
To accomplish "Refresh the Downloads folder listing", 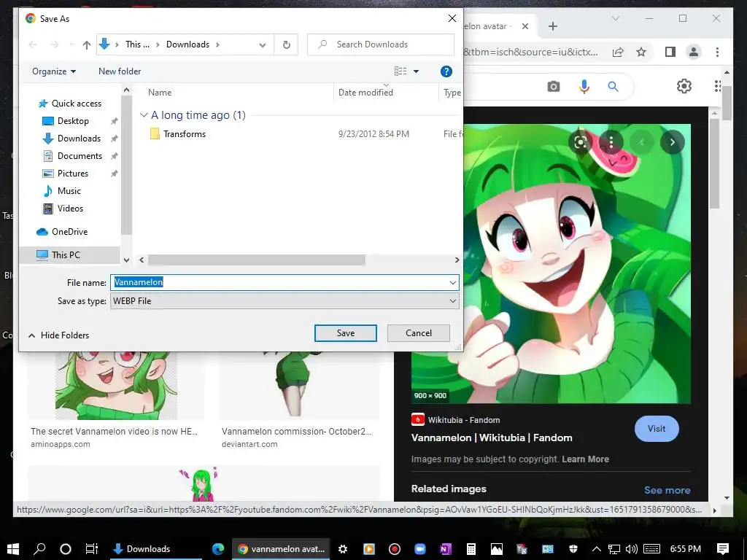I will click(x=286, y=44).
